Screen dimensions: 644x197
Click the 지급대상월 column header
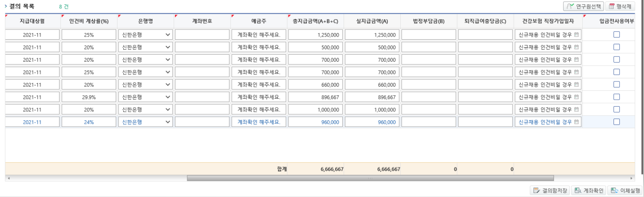click(x=32, y=21)
